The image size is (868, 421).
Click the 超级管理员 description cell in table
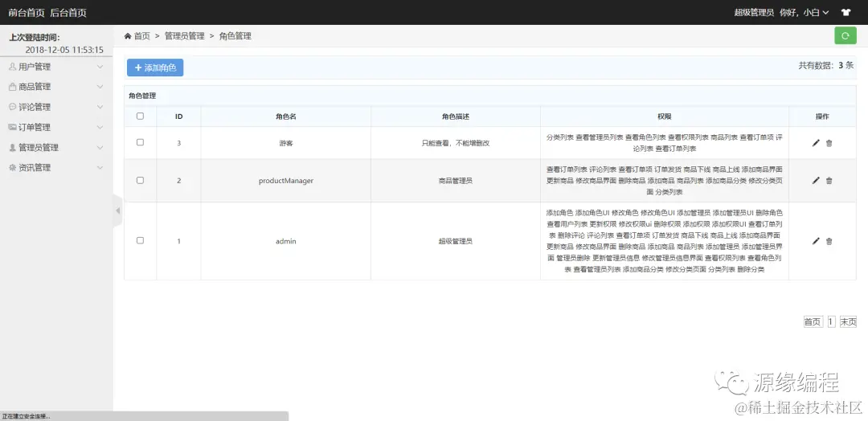(456, 241)
